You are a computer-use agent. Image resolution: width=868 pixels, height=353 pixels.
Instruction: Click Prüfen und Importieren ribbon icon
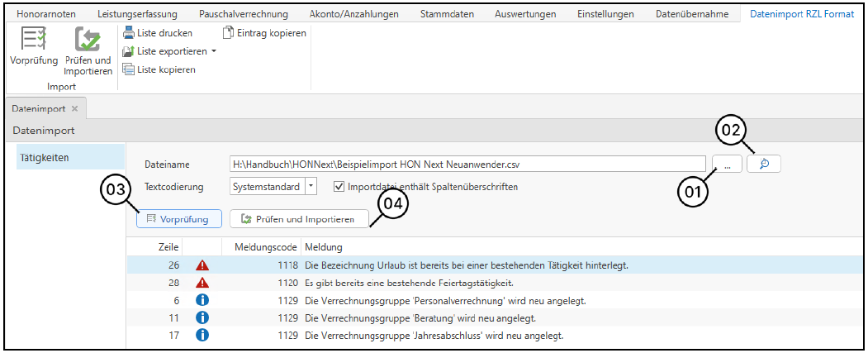[x=87, y=41]
